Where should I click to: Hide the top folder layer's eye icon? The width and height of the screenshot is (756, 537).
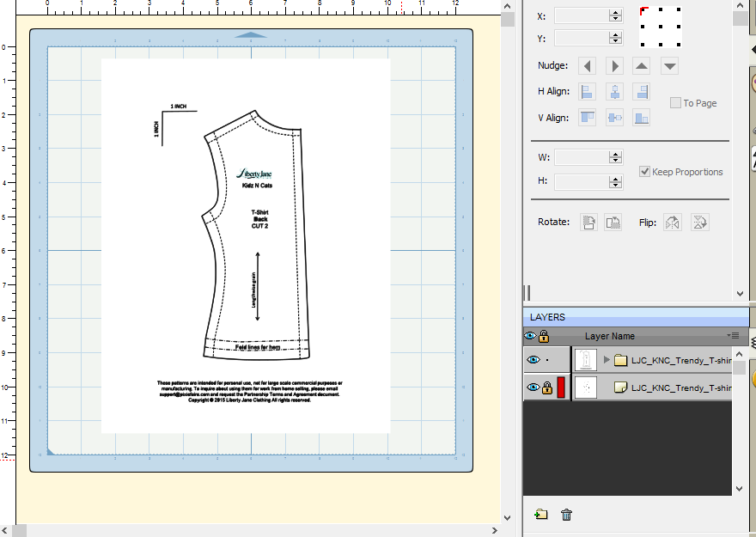(x=533, y=360)
